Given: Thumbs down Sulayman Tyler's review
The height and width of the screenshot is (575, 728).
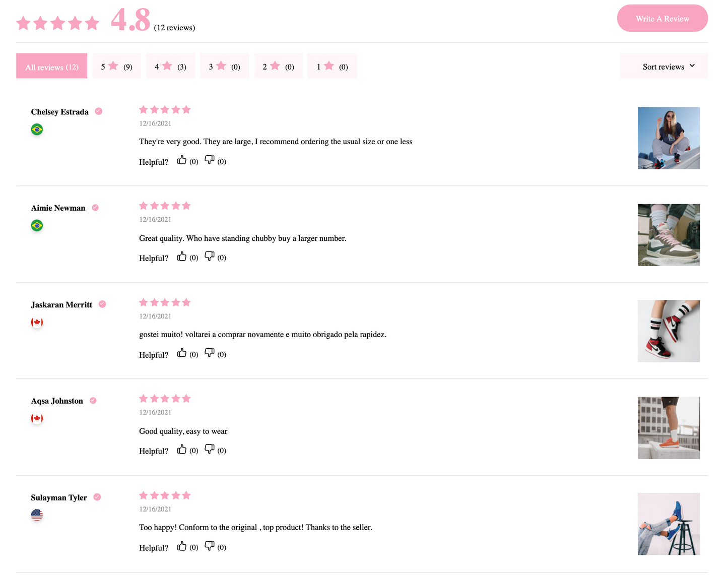Looking at the screenshot, I should [210, 546].
